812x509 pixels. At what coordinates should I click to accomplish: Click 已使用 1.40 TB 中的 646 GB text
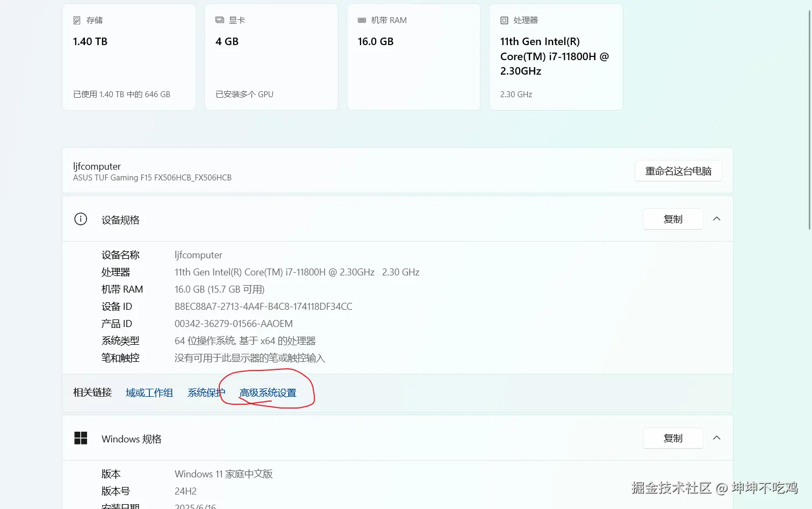121,94
